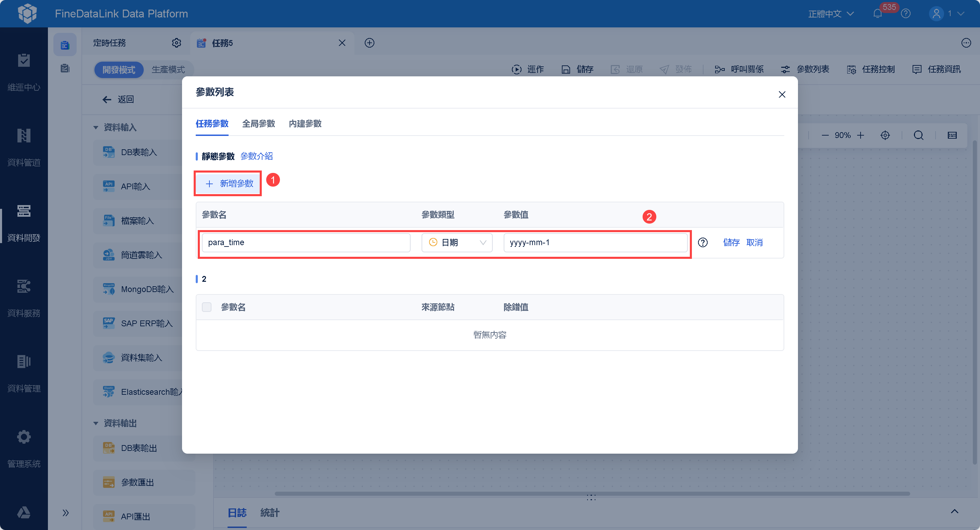This screenshot has height=530, width=980.
Task: Switch to the 全局參數 tab
Action: click(258, 123)
